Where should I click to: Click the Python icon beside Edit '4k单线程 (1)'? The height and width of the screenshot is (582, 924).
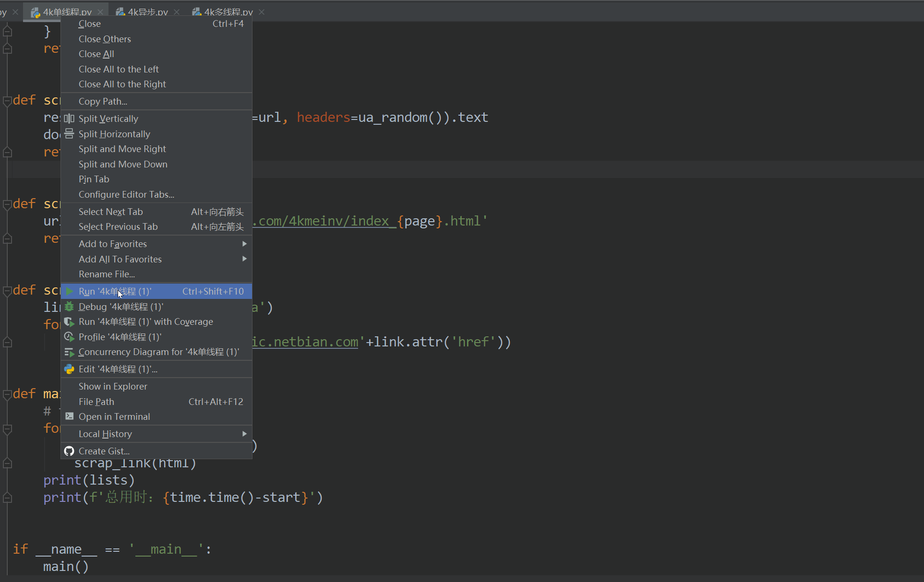point(69,369)
